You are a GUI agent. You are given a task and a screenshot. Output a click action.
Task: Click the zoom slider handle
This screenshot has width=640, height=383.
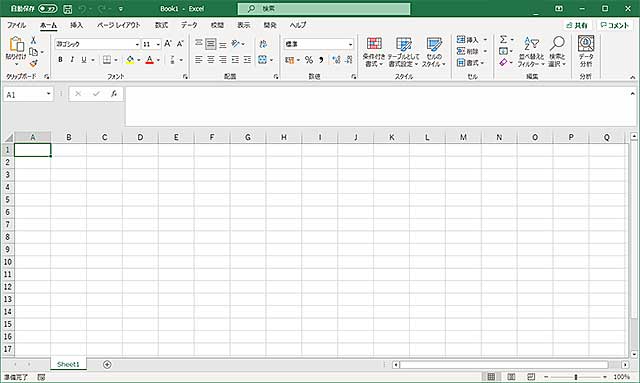tap(576, 376)
